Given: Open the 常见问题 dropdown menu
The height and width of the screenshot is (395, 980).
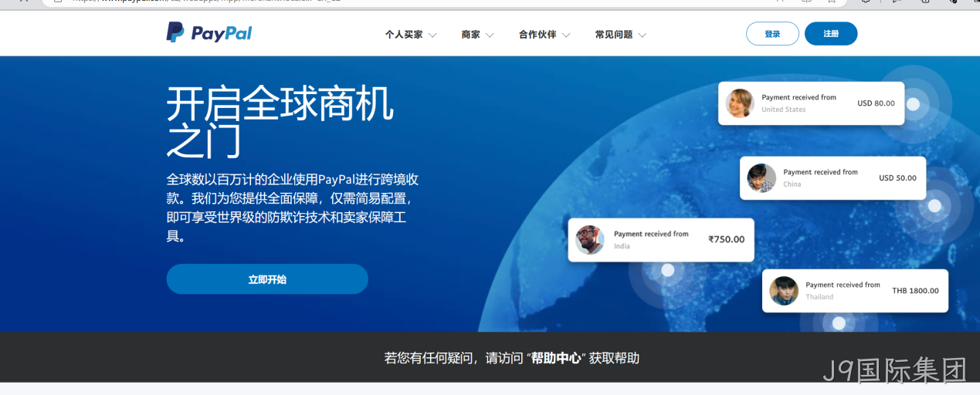Looking at the screenshot, I should click(x=620, y=35).
